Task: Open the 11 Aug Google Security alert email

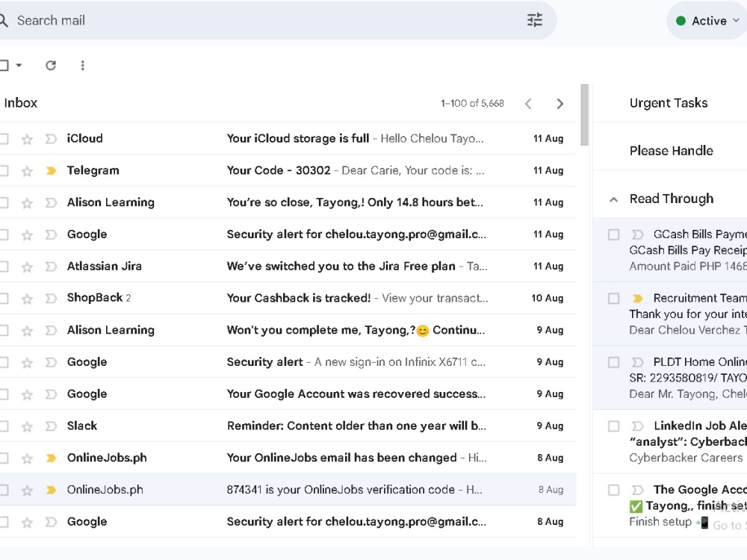Action: pyautogui.click(x=288, y=234)
